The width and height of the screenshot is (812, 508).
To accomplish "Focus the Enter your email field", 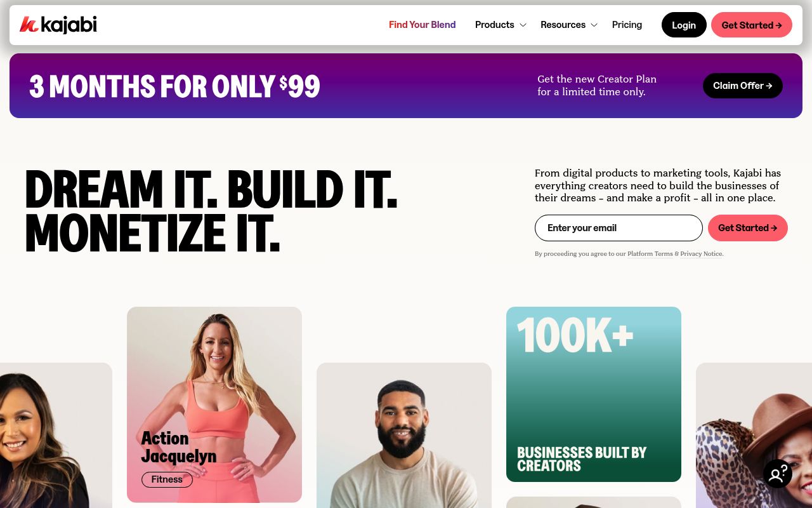I will pyautogui.click(x=619, y=228).
